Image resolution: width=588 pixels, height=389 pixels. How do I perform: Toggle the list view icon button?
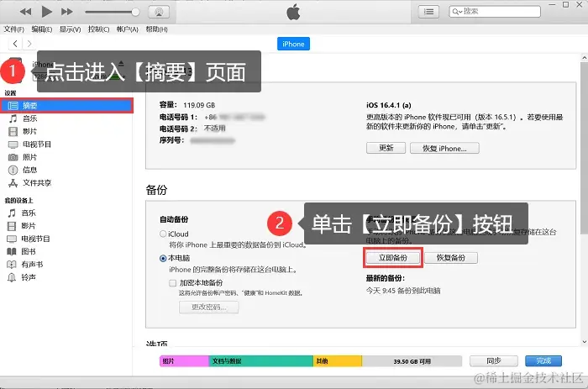[428, 12]
